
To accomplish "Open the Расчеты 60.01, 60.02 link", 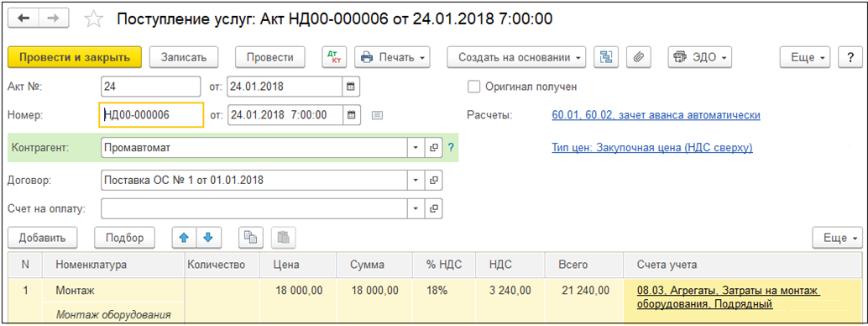I will click(x=656, y=115).
